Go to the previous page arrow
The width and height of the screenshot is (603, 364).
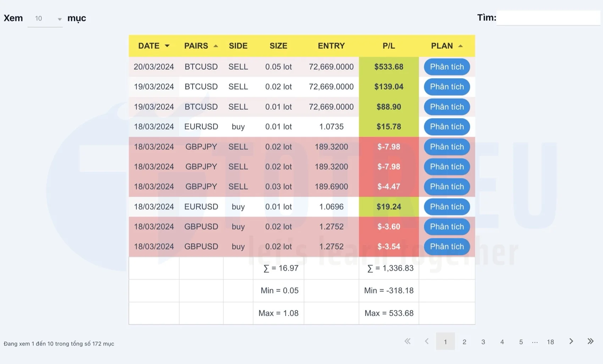coord(426,341)
